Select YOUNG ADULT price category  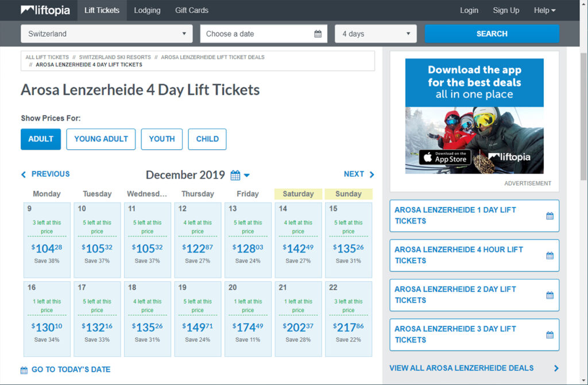(101, 139)
